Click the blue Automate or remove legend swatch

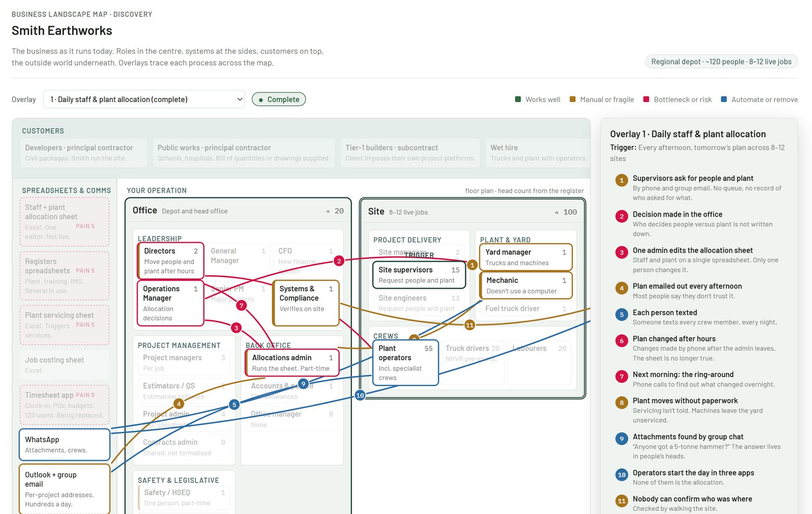point(724,99)
